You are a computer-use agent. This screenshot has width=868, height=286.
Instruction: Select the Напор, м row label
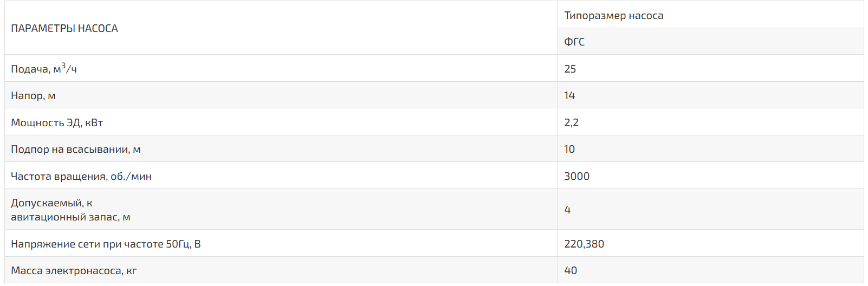pos(33,96)
